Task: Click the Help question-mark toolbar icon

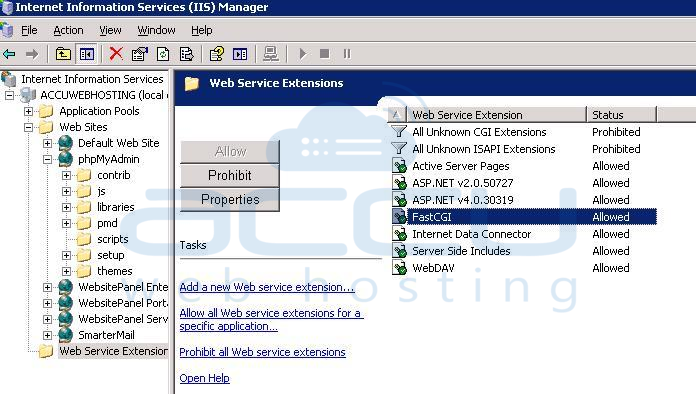Action: pos(217,54)
